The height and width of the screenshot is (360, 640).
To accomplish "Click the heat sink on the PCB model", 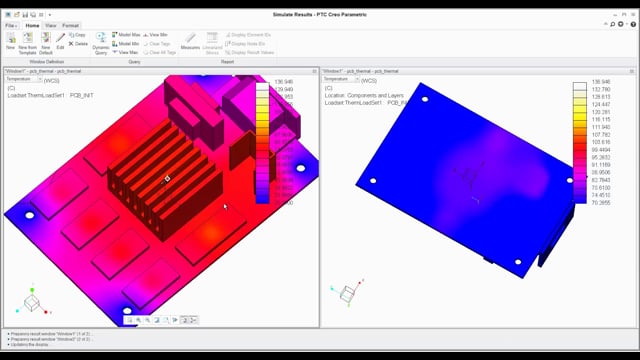I will [x=165, y=180].
